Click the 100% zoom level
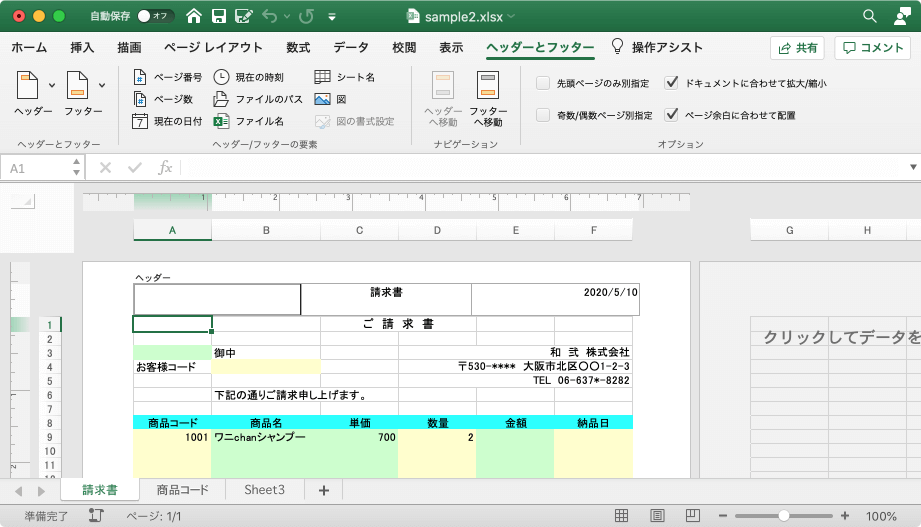This screenshot has height=527, width=921. (x=881, y=516)
